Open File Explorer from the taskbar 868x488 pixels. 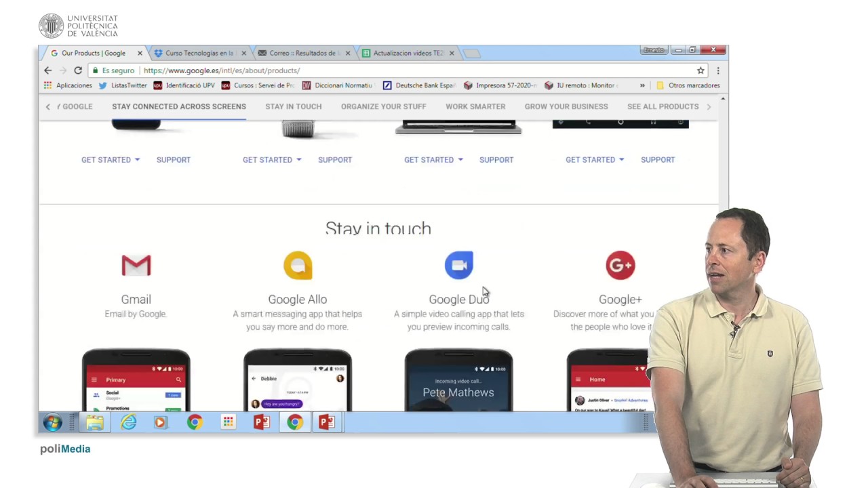95,423
